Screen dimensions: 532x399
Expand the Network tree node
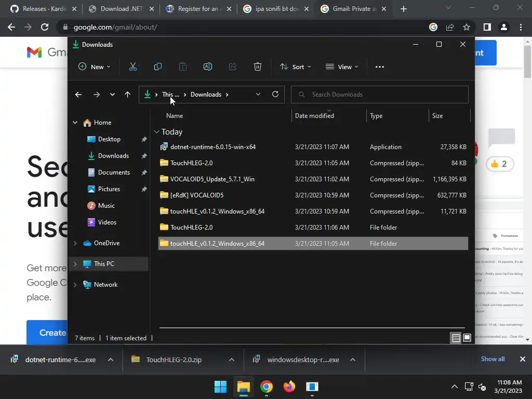pyautogui.click(x=75, y=285)
